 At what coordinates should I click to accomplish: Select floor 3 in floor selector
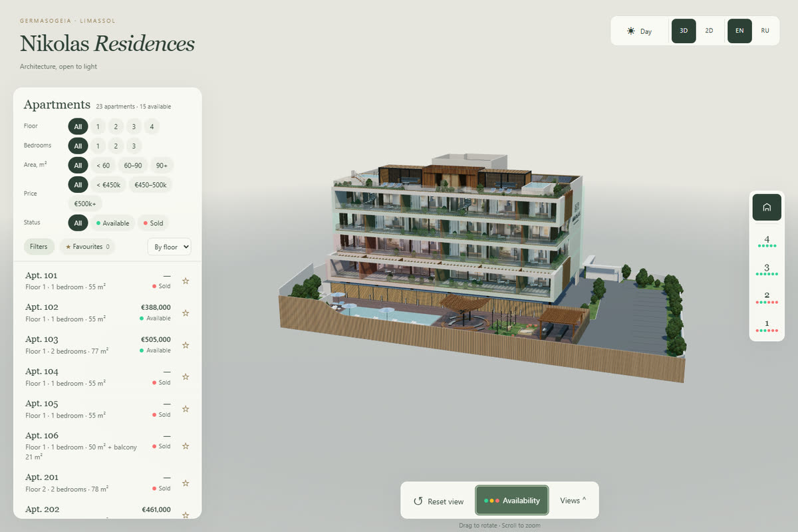coord(767,269)
